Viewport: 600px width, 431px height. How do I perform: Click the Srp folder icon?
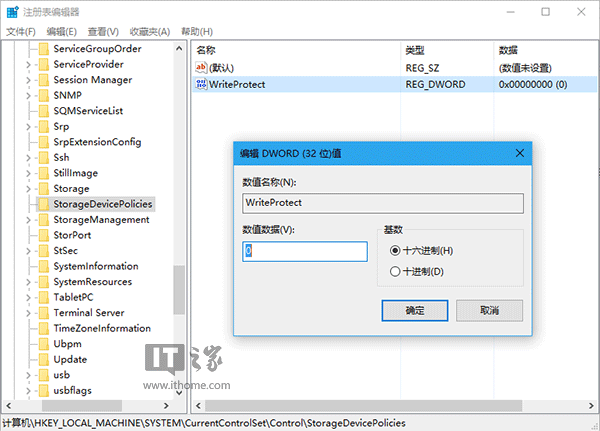44,127
